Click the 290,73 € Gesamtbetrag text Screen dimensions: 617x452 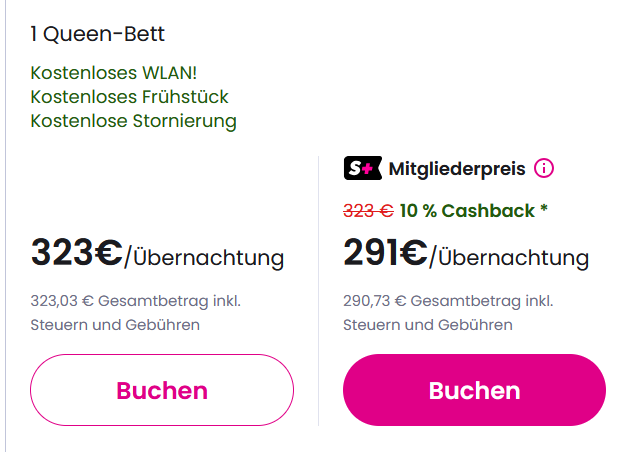click(448, 300)
